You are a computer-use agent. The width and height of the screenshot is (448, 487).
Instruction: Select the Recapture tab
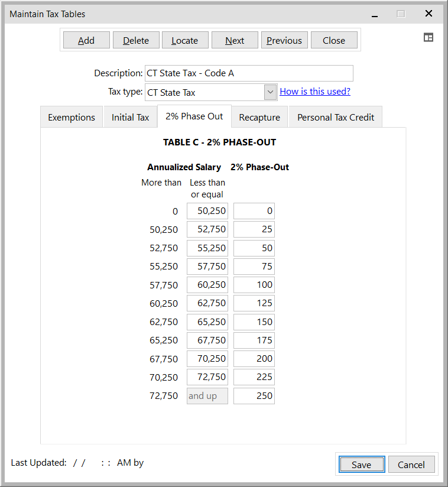pos(259,117)
